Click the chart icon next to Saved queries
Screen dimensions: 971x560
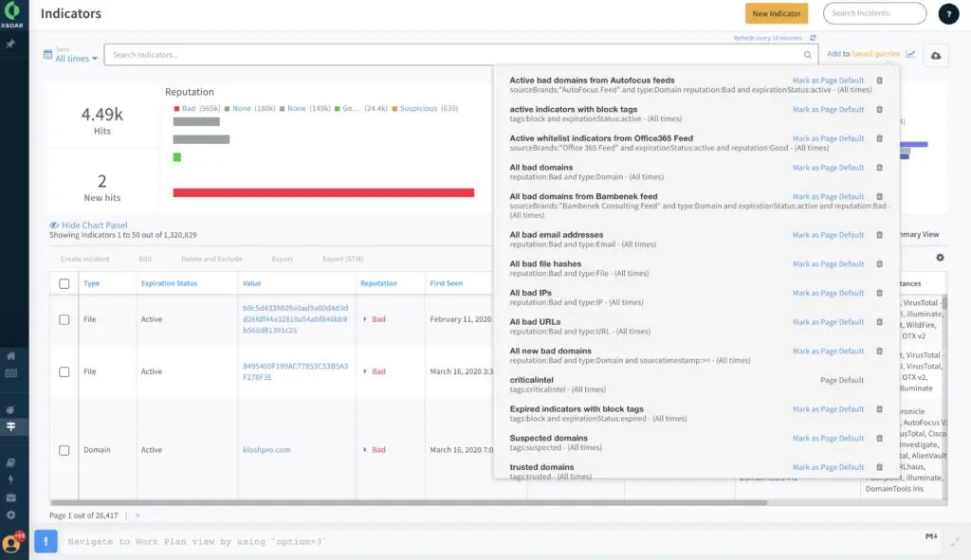click(911, 55)
